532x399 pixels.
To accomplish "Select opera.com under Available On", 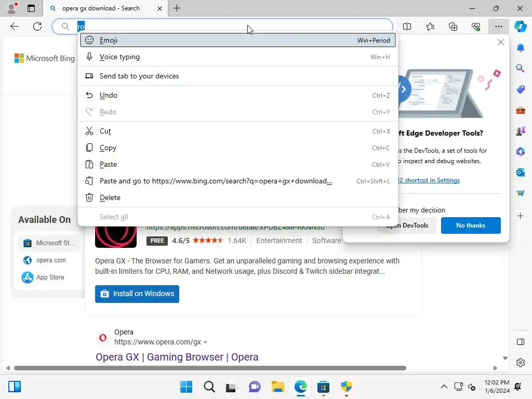I will tap(45, 260).
